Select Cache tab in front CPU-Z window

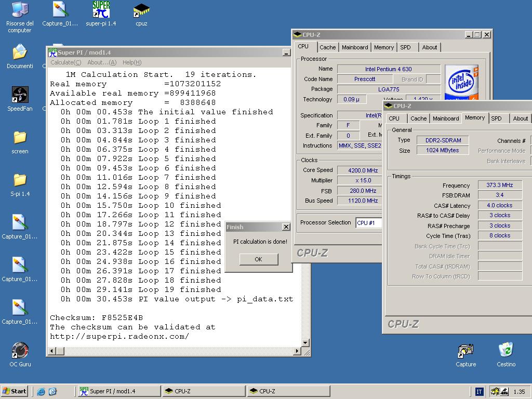[x=418, y=118]
